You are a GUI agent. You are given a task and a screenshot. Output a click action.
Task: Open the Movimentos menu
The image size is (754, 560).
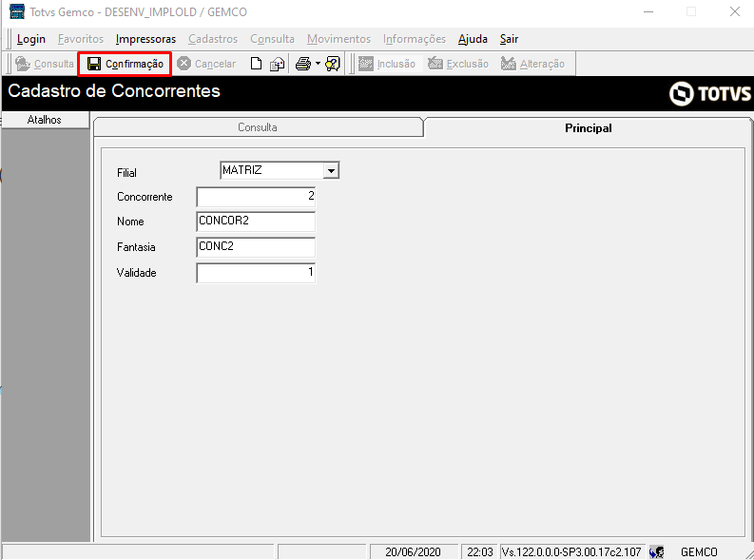coord(339,39)
